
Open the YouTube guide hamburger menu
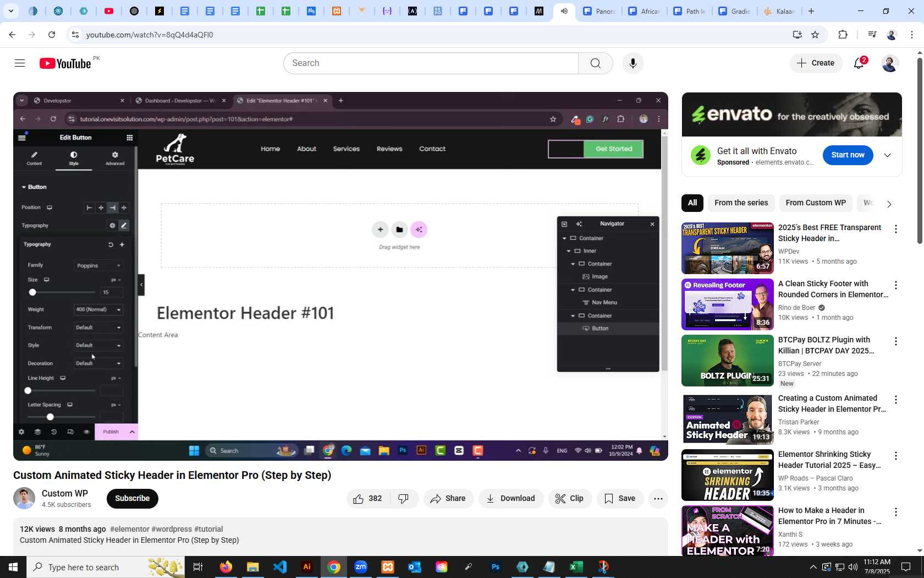pyautogui.click(x=20, y=63)
